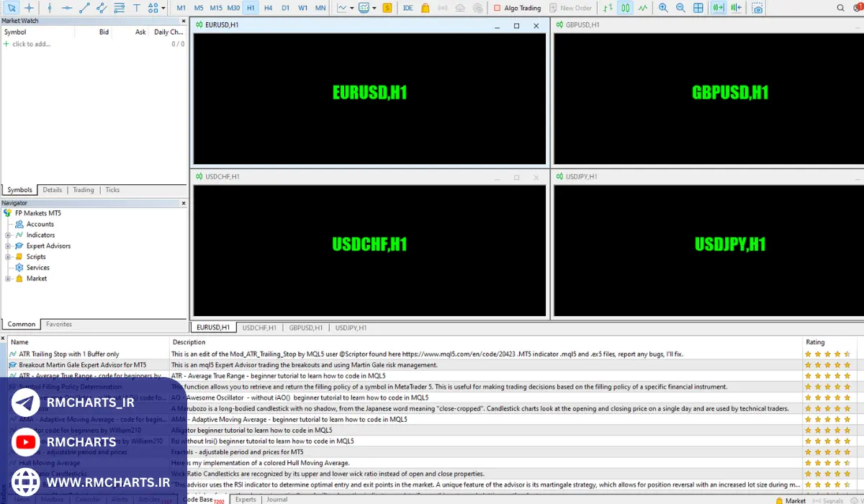This screenshot has height=504, width=864.
Task: Click the zoom in magnifier icon
Action: (663, 8)
